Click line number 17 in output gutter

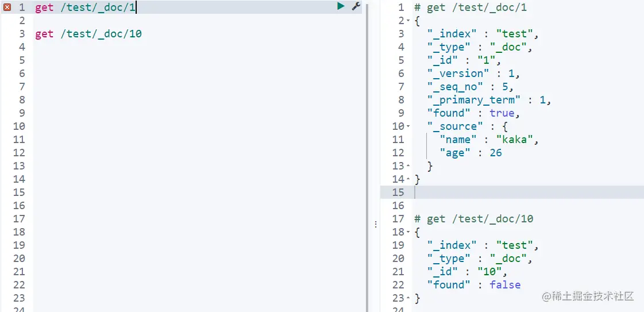[x=398, y=219]
